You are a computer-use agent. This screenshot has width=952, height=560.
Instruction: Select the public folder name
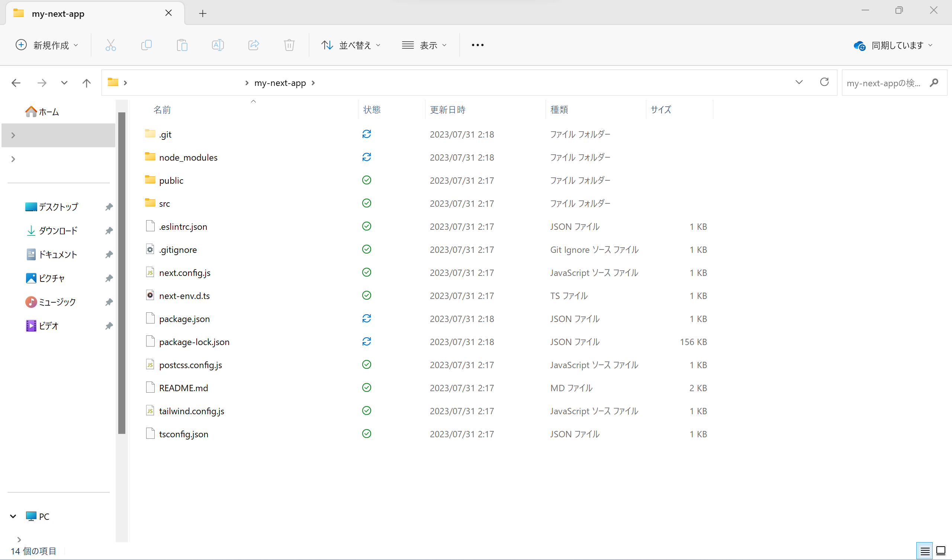point(171,180)
